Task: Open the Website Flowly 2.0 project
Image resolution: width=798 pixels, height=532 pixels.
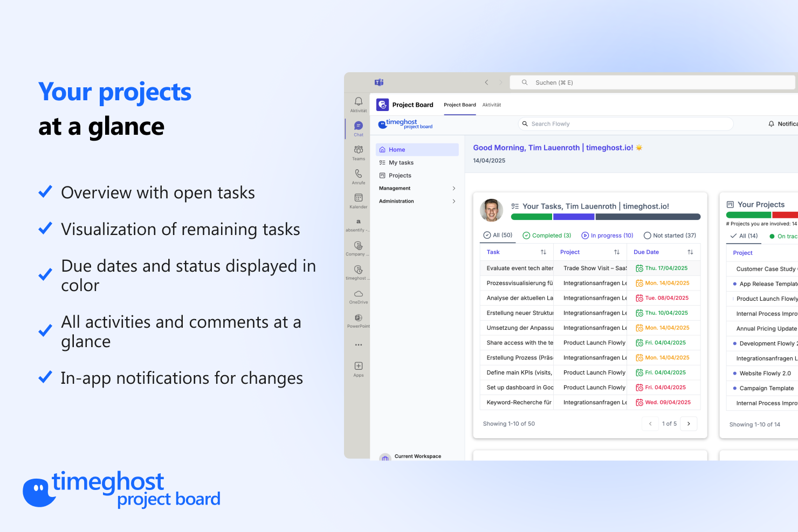Action: tap(765, 374)
